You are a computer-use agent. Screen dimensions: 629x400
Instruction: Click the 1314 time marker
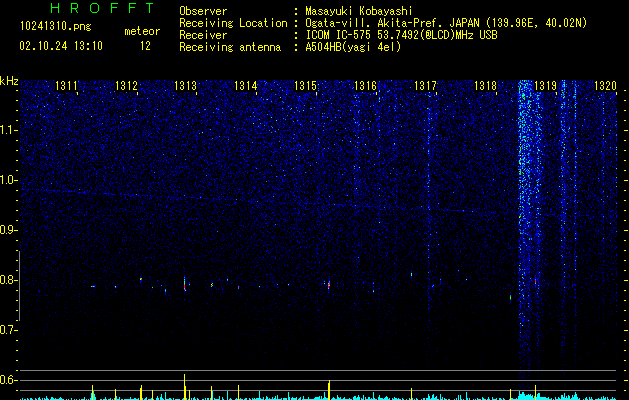(x=246, y=86)
